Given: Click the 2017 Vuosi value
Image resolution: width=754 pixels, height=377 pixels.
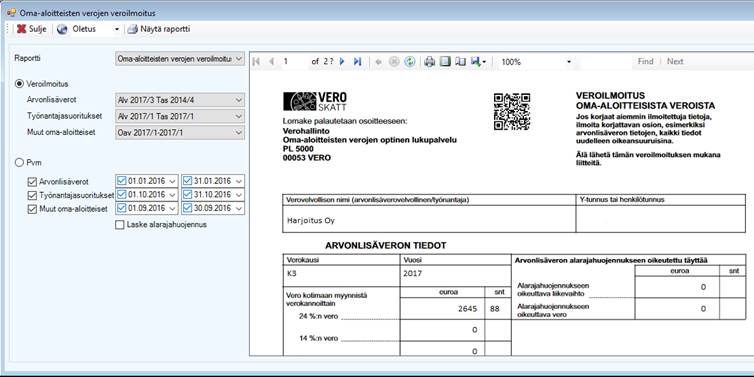Looking at the screenshot, I should (x=413, y=273).
